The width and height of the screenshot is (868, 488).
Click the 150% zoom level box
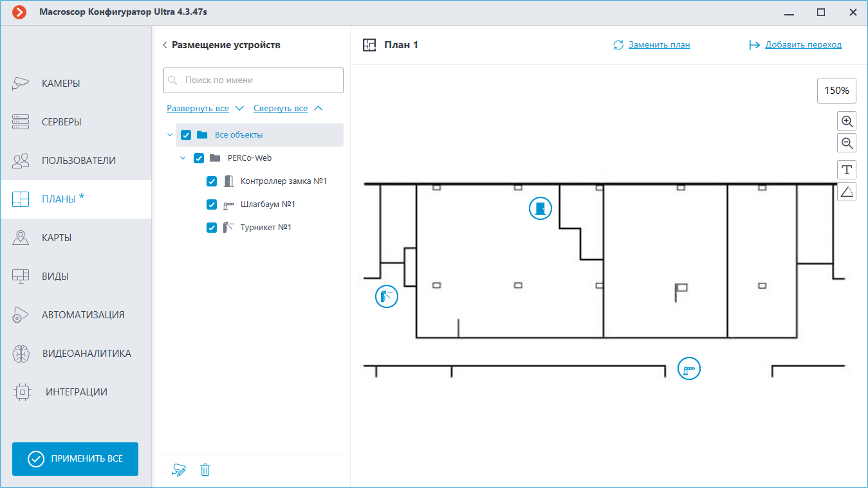click(x=836, y=91)
